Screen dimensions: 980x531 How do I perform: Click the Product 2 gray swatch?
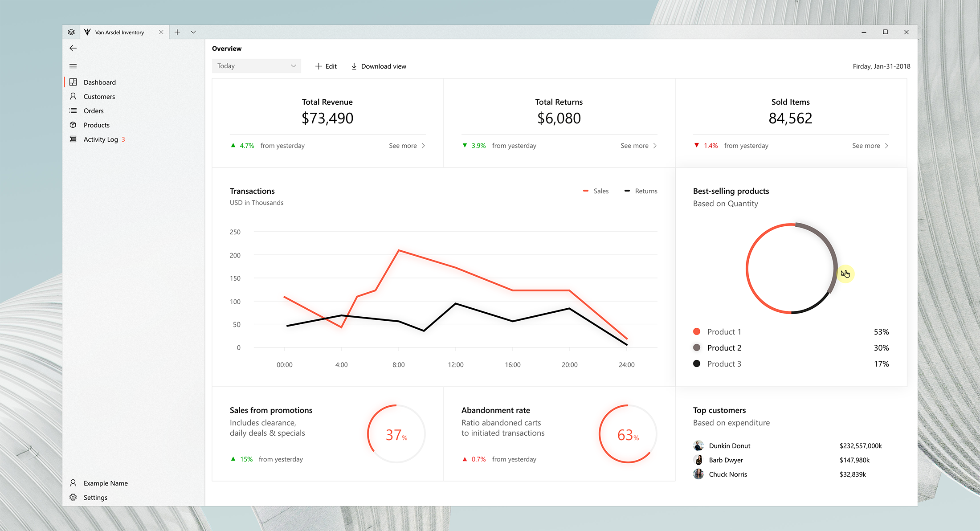coord(697,347)
